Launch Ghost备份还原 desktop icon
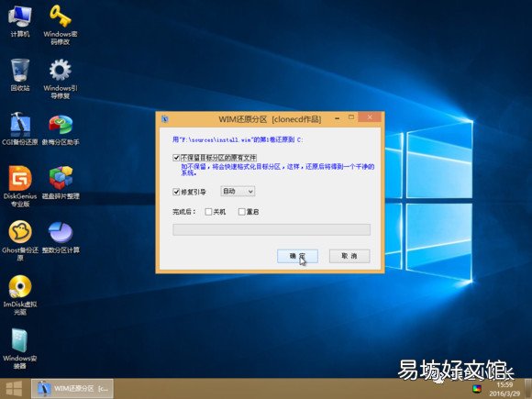The width and height of the screenshot is (532, 399). [x=20, y=240]
